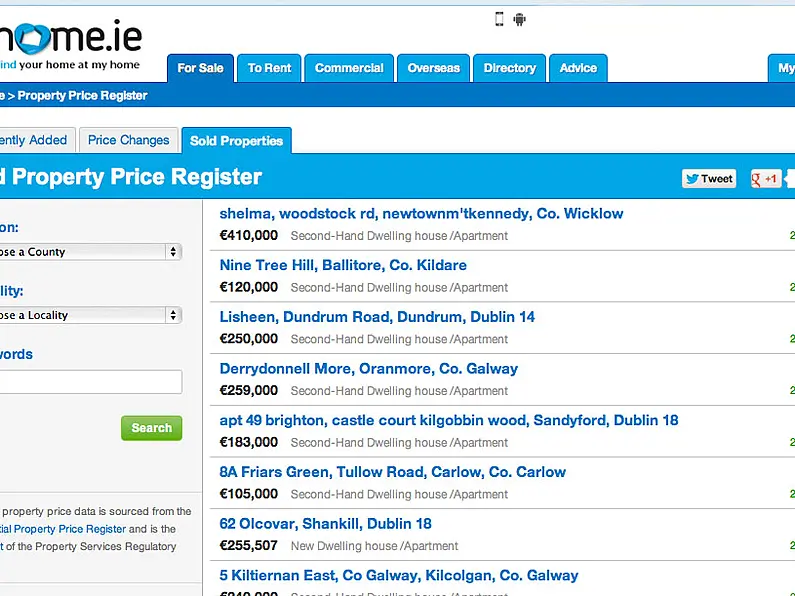Select the €105,000 price text

click(x=248, y=494)
